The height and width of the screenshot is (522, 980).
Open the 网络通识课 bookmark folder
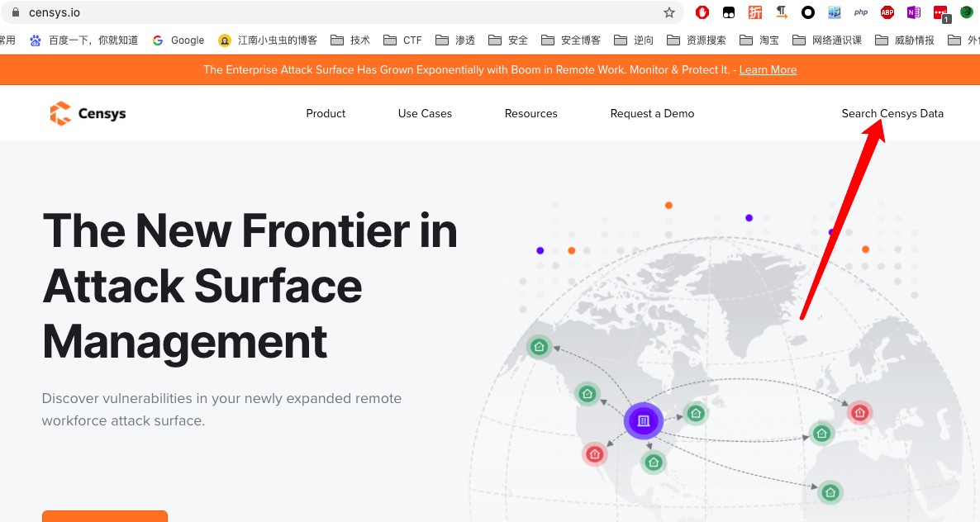tap(827, 40)
